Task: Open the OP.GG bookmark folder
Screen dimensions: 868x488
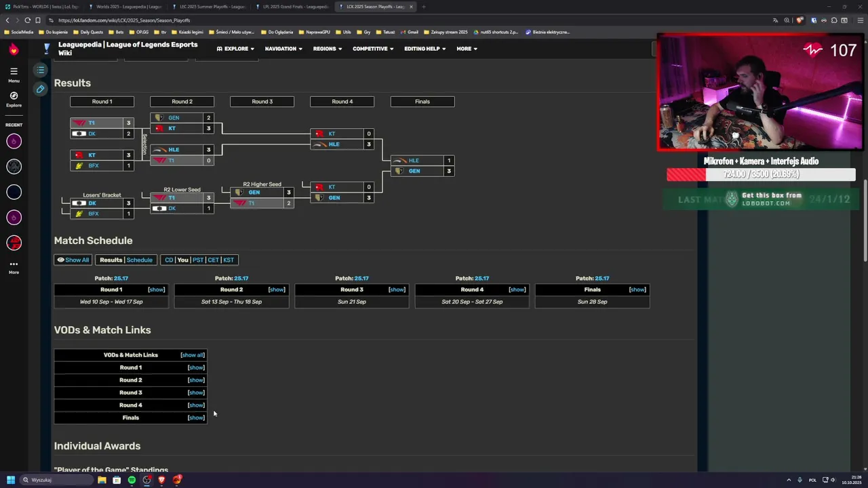Action: 138,32
